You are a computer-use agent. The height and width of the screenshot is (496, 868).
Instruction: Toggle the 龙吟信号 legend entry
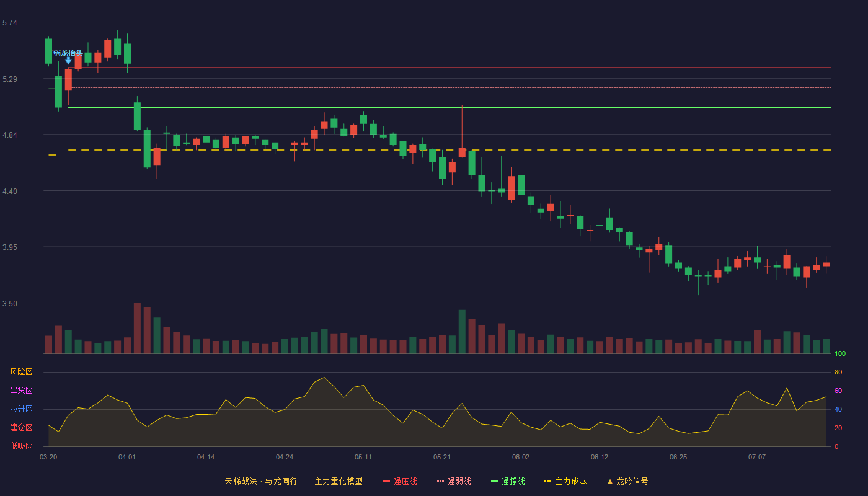[x=627, y=481]
